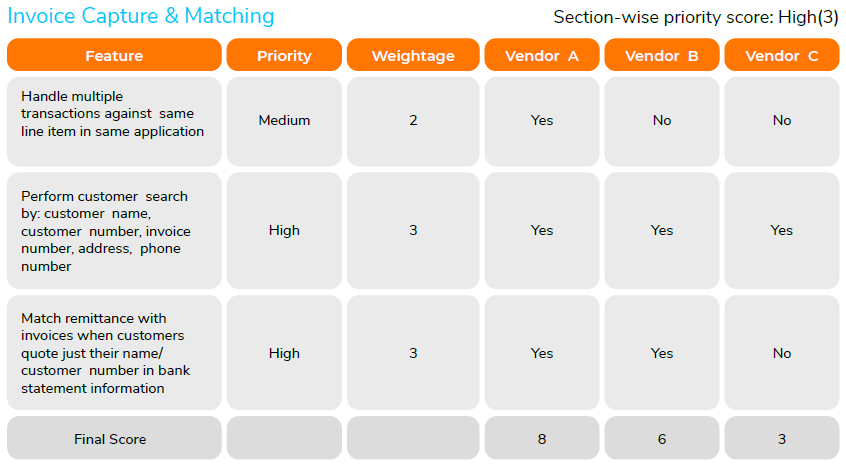Viewport: 846px width, 467px height.
Task: Click the Vendor C column header
Action: tap(782, 56)
